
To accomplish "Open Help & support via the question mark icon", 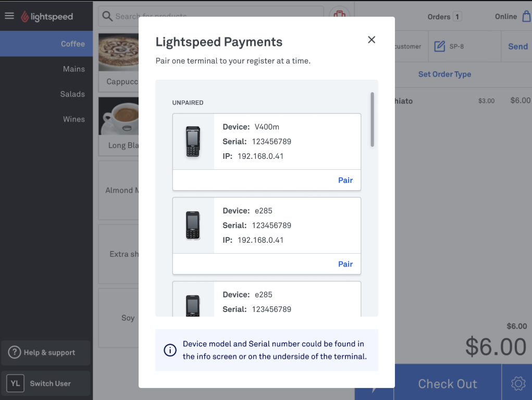I will click(x=15, y=353).
